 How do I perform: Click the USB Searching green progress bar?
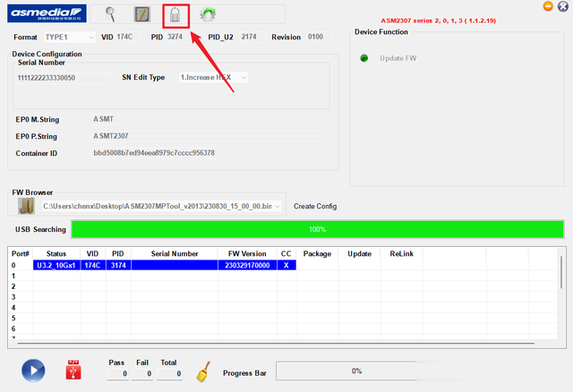click(x=317, y=229)
